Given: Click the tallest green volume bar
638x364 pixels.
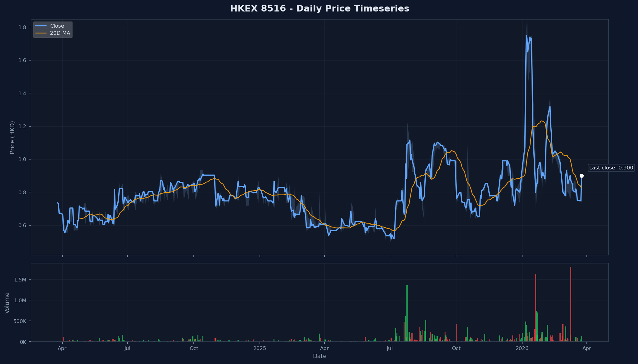Looking at the screenshot, I should (407, 313).
